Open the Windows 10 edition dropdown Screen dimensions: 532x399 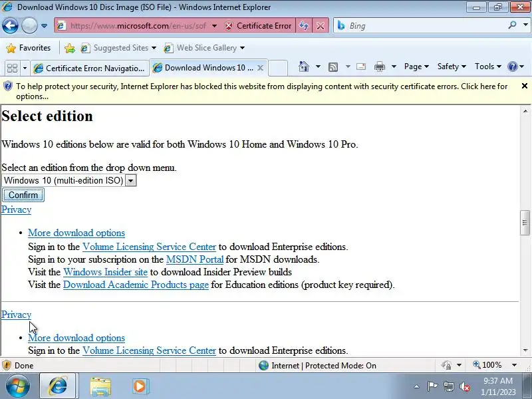(69, 180)
